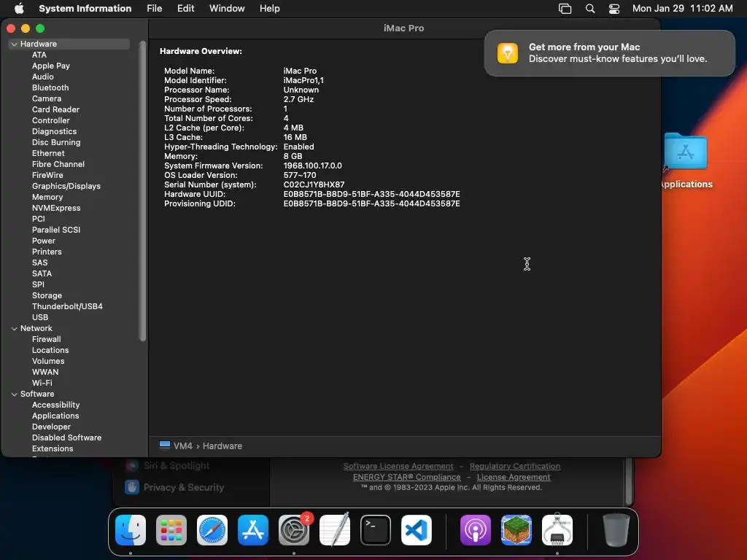Launch Minecraft grass block Dock icon
747x560 pixels.
[x=516, y=530]
